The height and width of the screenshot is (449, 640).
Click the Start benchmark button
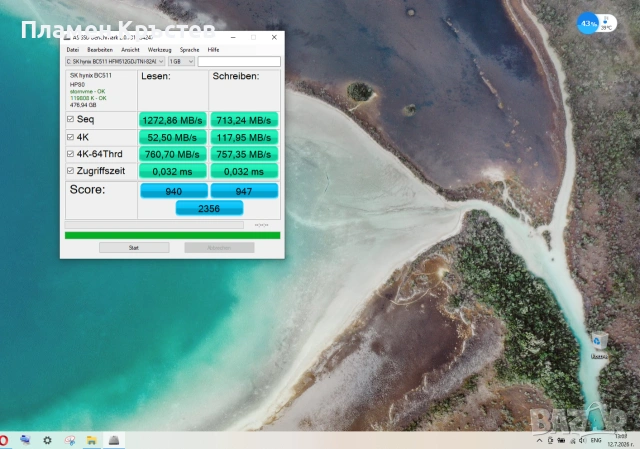[134, 247]
